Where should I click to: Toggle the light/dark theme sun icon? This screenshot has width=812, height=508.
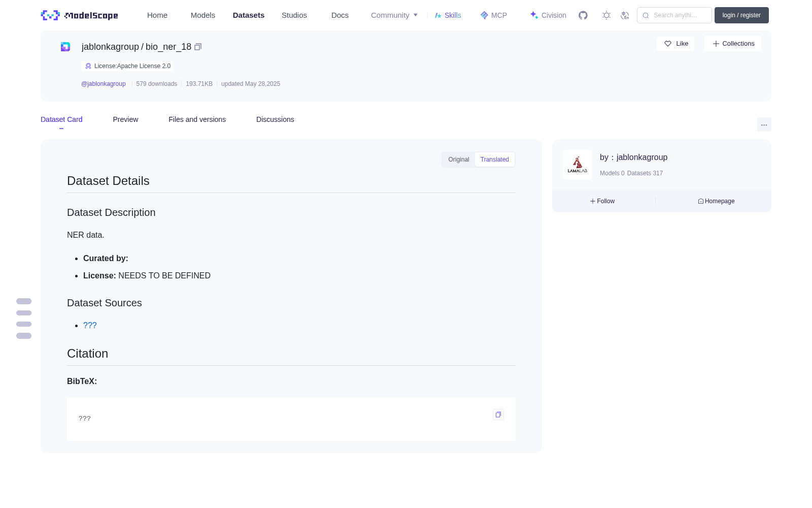606,15
